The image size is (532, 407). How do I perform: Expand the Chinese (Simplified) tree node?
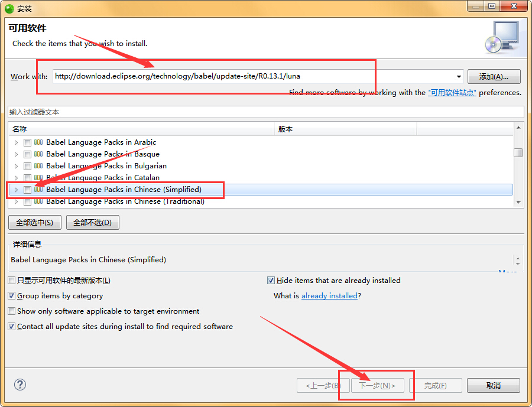(17, 190)
